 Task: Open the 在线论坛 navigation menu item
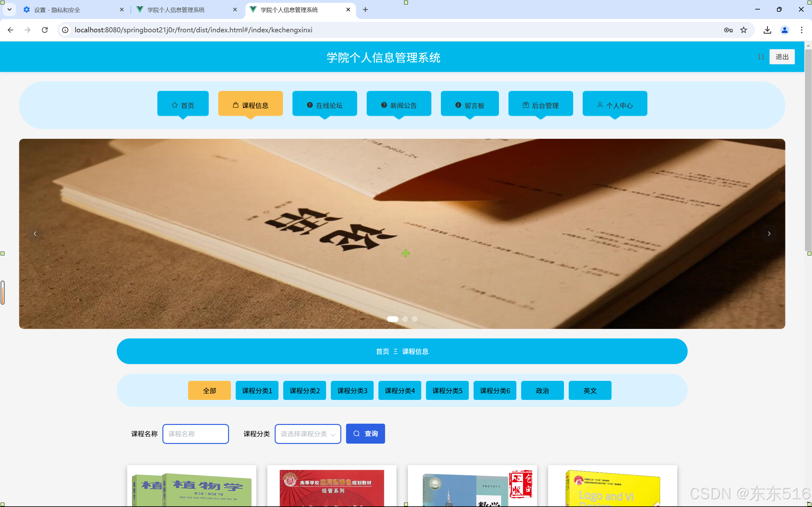click(324, 105)
